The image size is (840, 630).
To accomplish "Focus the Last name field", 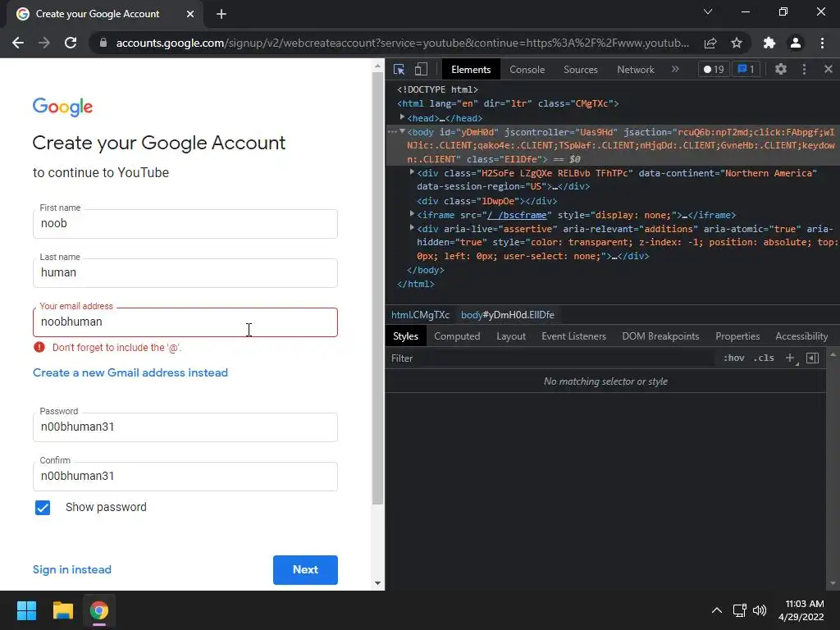I will pos(185,273).
